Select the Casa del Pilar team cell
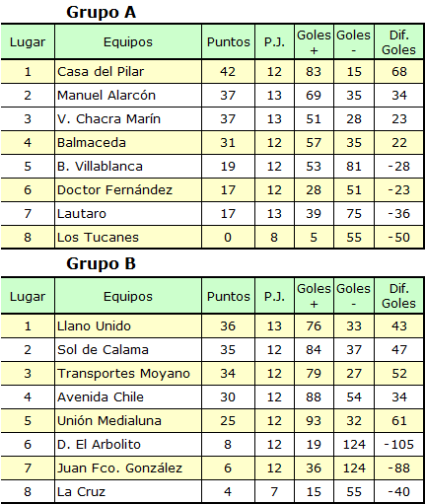This screenshot has width=425, height=504. (128, 71)
